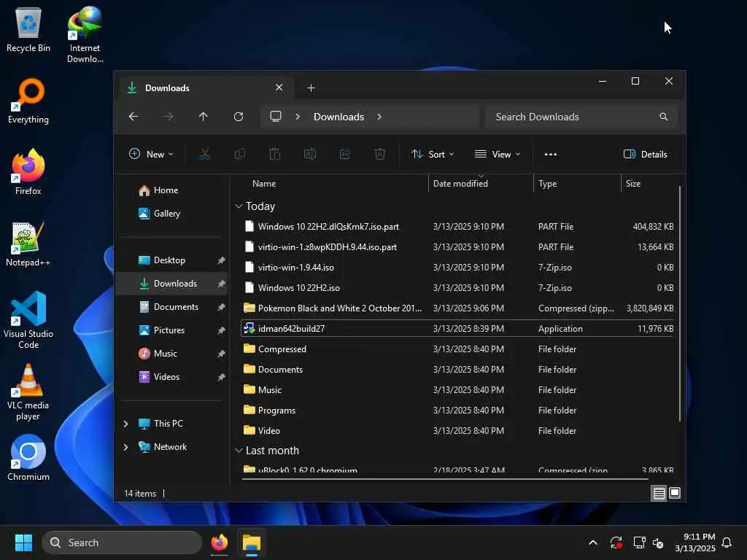Click the search magnifier icon in Explorer

664,117
